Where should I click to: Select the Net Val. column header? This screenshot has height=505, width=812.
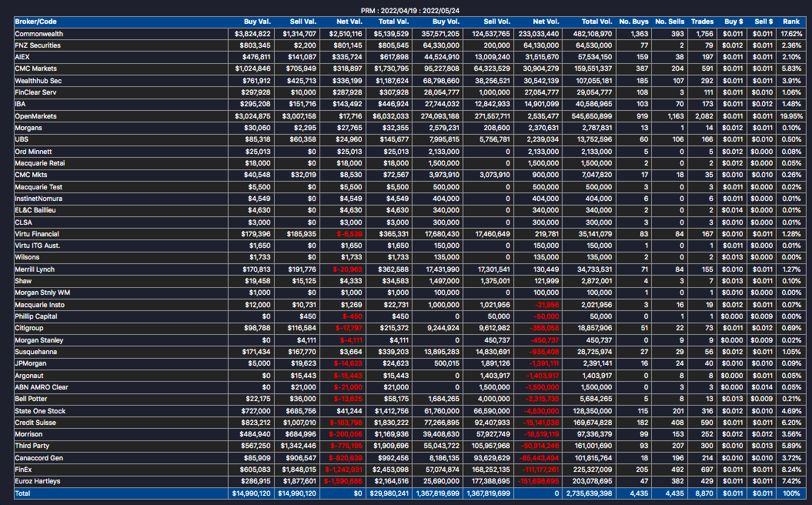pos(349,22)
